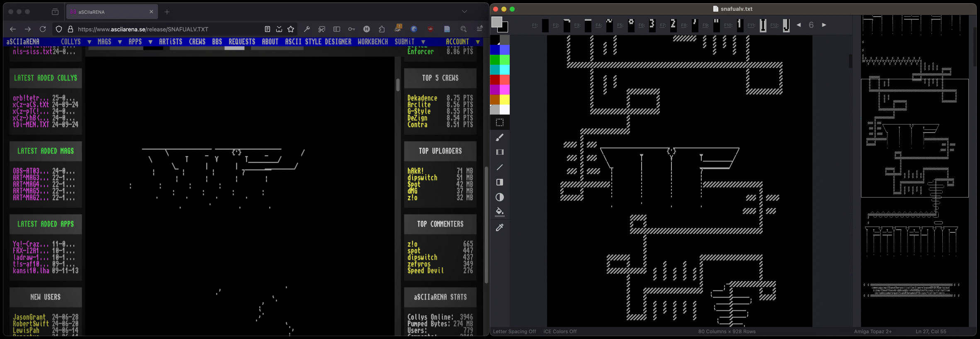Open the ABOUT menu item

click(270, 42)
